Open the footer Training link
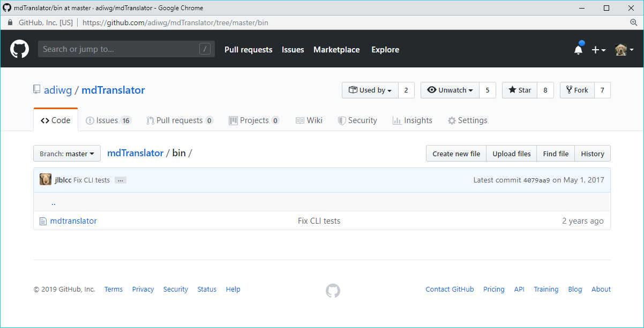Screen dimensions: 644x328 tap(546, 289)
